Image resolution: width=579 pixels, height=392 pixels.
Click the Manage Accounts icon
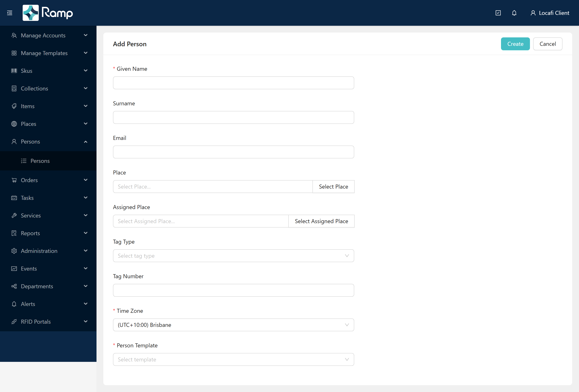coord(14,35)
